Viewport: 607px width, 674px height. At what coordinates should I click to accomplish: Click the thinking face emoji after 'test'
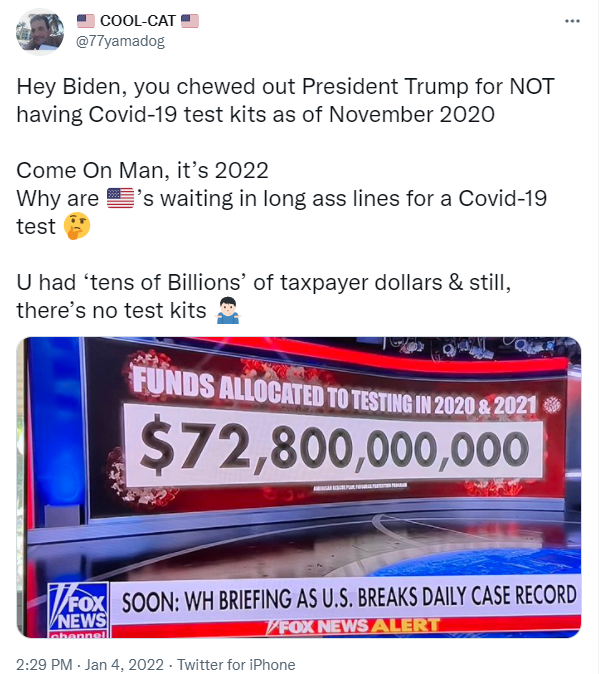[x=77, y=226]
